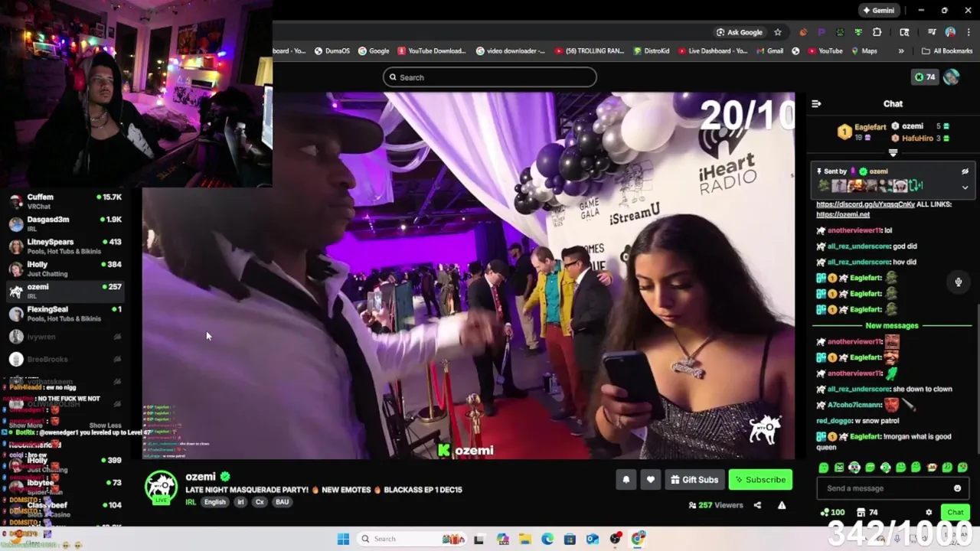Open Cuffem's channel in the sidebar

[65, 202]
